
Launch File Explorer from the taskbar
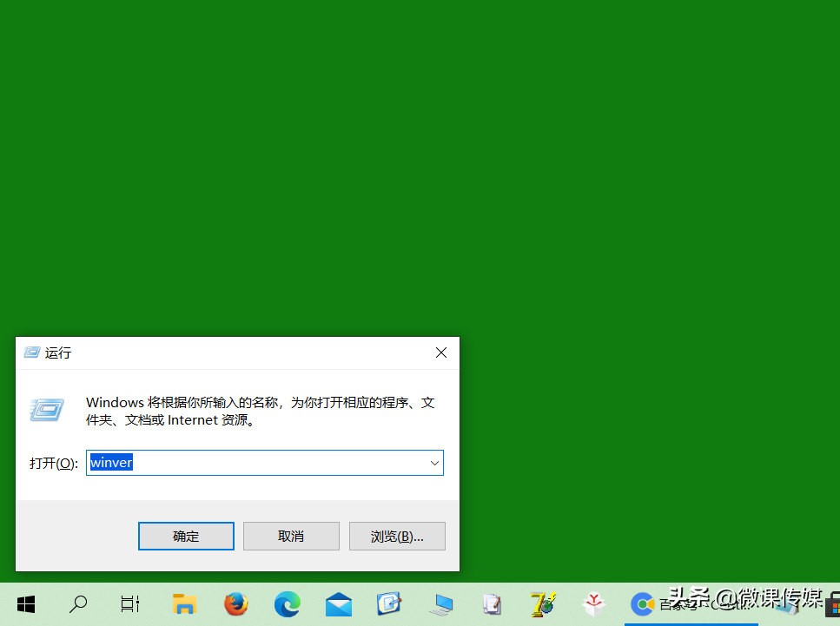point(184,603)
